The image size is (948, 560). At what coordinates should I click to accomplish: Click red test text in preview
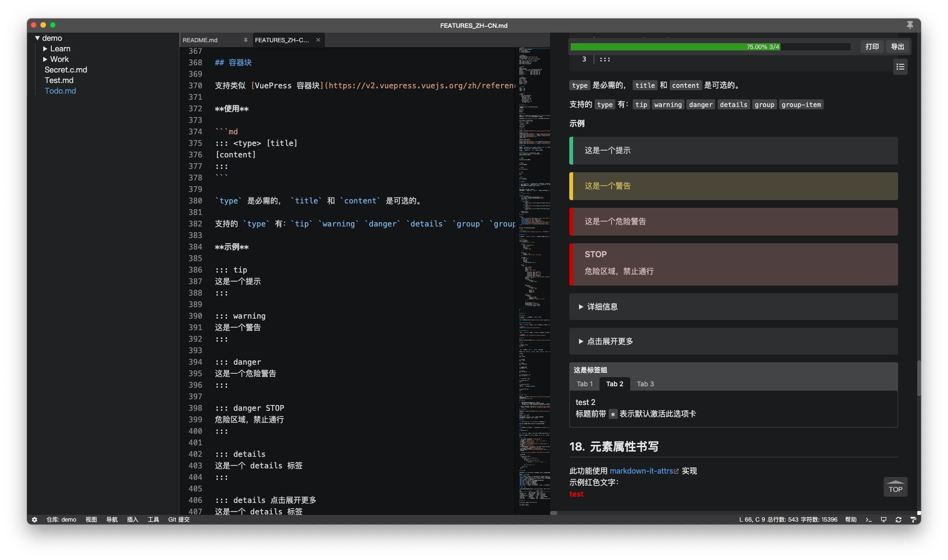[576, 494]
